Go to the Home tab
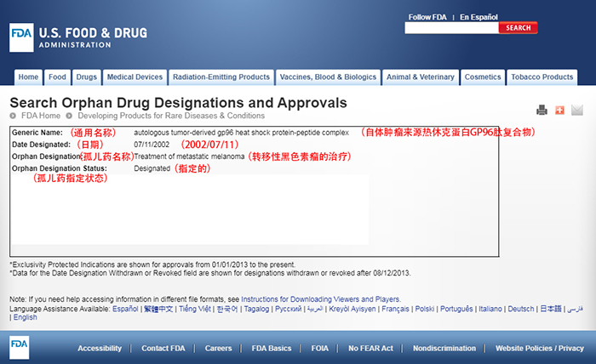The width and height of the screenshot is (596, 364). click(28, 77)
